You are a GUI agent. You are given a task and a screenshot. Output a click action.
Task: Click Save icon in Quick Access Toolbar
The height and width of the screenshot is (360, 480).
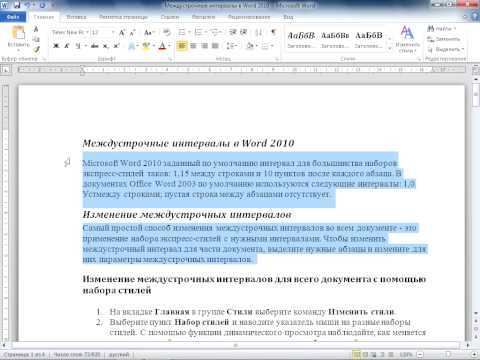click(17, 5)
